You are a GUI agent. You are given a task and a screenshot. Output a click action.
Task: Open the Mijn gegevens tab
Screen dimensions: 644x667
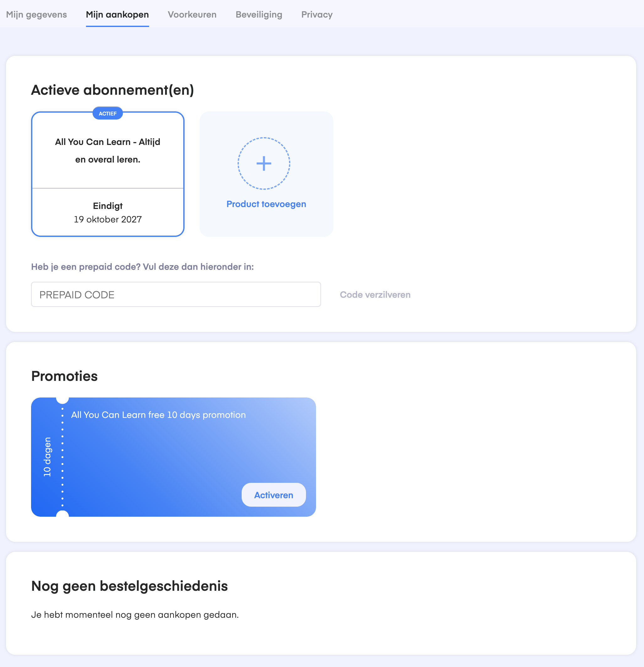tap(36, 15)
